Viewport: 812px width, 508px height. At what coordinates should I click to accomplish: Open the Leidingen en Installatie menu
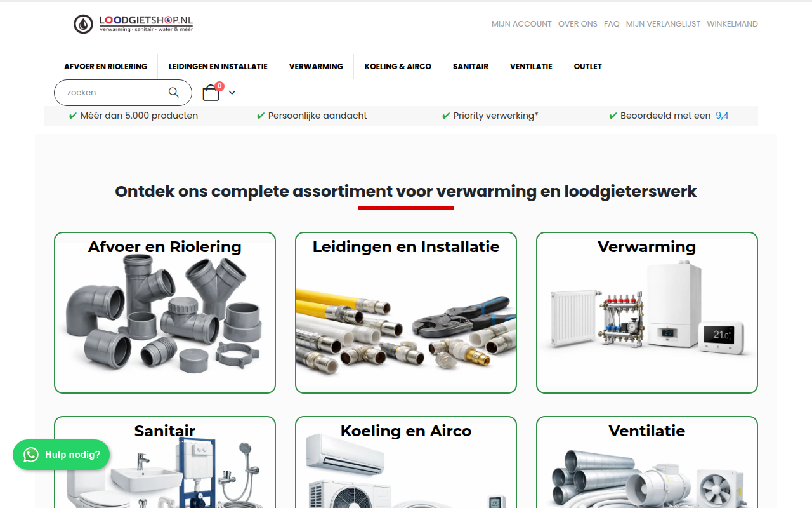218,66
